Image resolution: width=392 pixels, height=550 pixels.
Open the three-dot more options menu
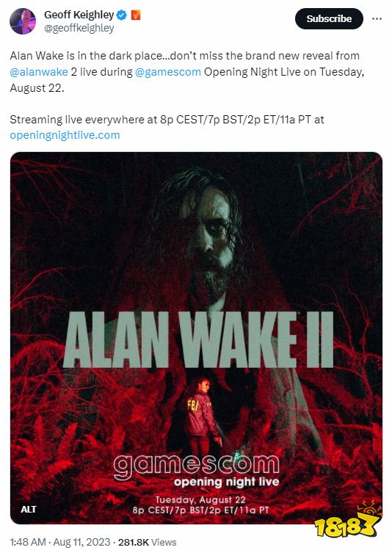tap(377, 18)
